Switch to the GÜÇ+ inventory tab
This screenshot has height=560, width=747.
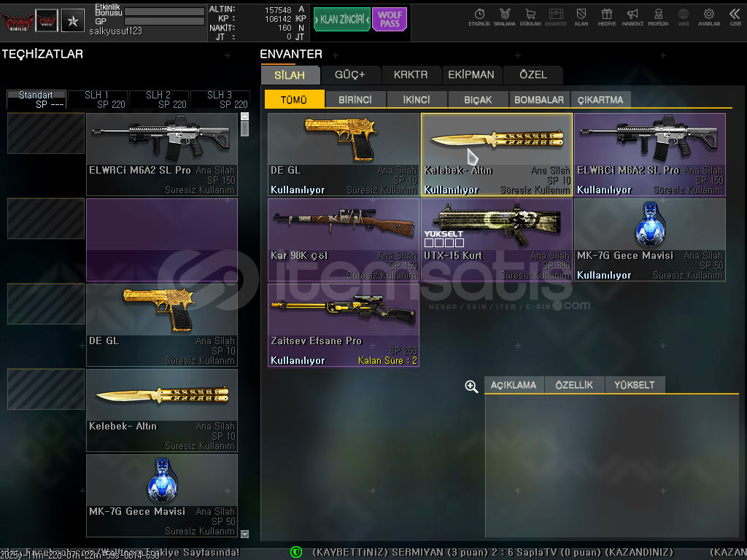point(349,75)
